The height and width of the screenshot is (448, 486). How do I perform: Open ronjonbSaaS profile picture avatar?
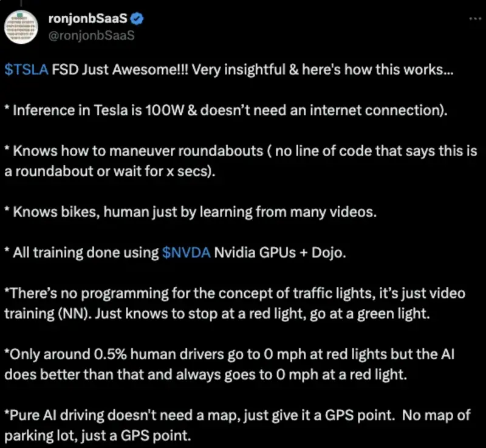tap(21, 27)
